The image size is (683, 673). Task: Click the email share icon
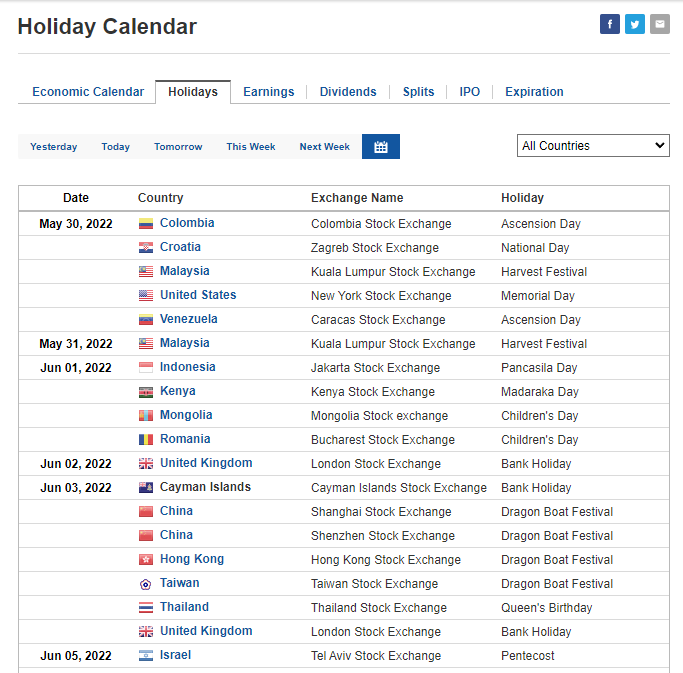click(x=660, y=24)
